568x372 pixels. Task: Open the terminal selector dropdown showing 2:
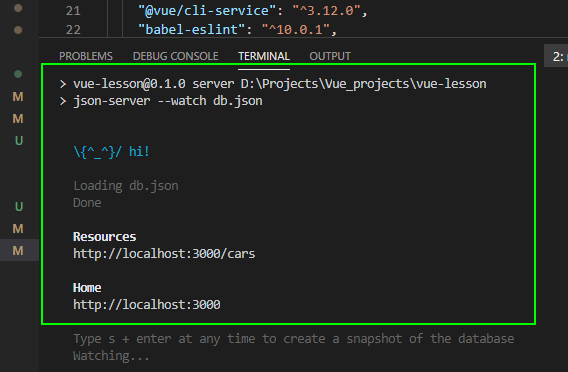[556, 56]
